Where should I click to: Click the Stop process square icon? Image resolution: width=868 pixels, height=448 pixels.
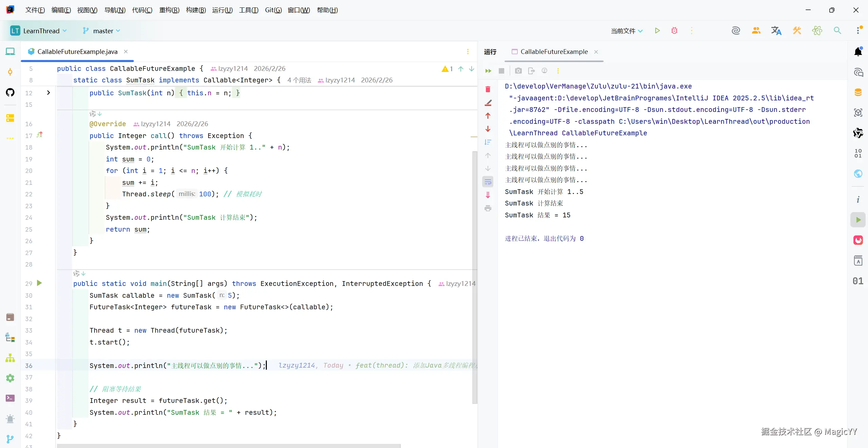[501, 71]
